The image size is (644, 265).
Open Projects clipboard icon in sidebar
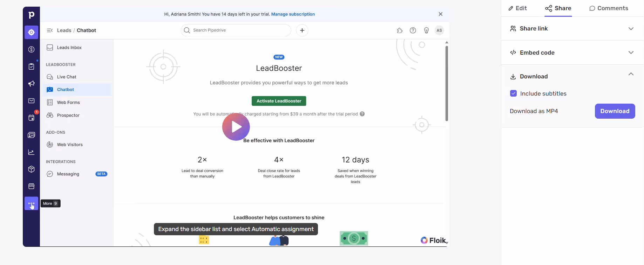31,67
